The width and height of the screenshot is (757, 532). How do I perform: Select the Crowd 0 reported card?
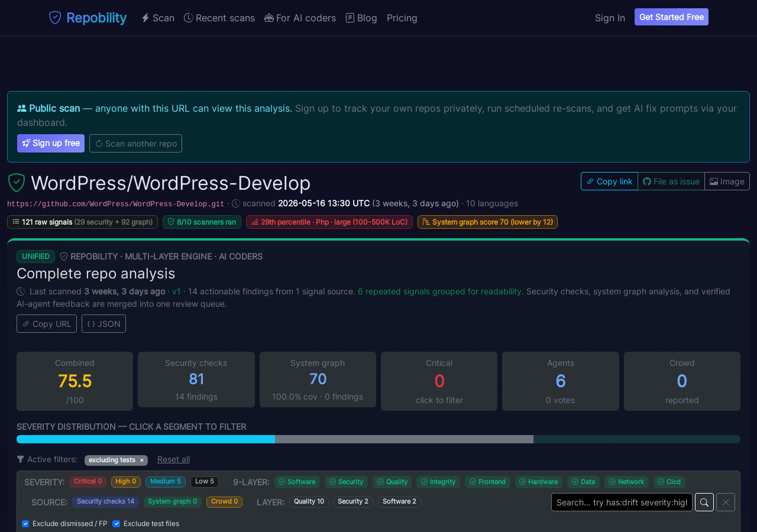pyautogui.click(x=682, y=381)
